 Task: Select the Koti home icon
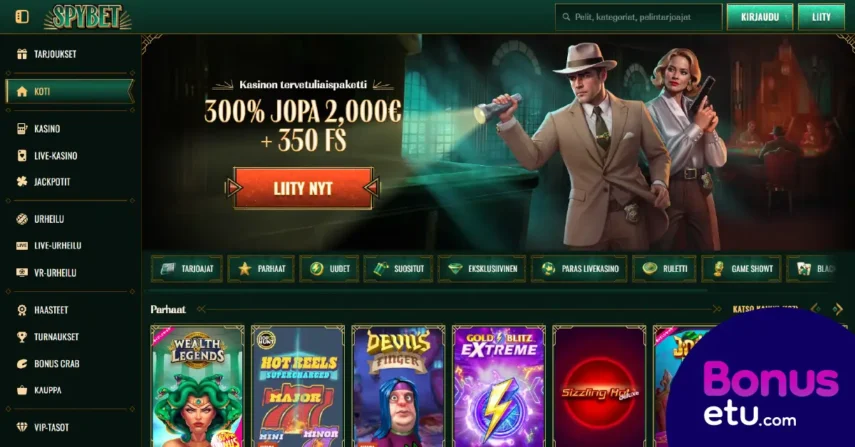22,92
